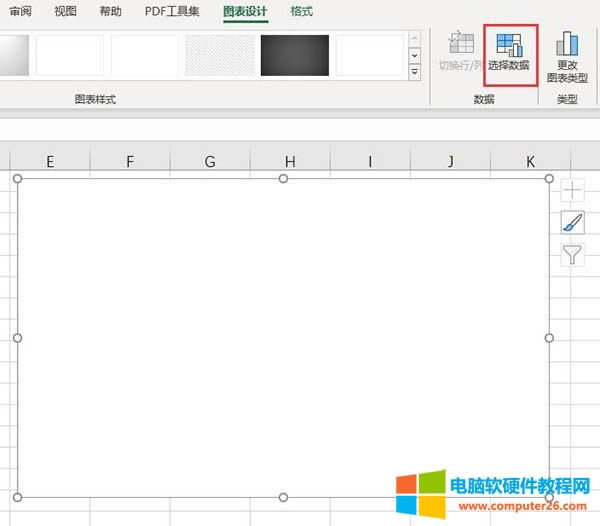The image size is (600, 526).
Task: Open Chart Filters funnel button beside chart
Action: 572,254
